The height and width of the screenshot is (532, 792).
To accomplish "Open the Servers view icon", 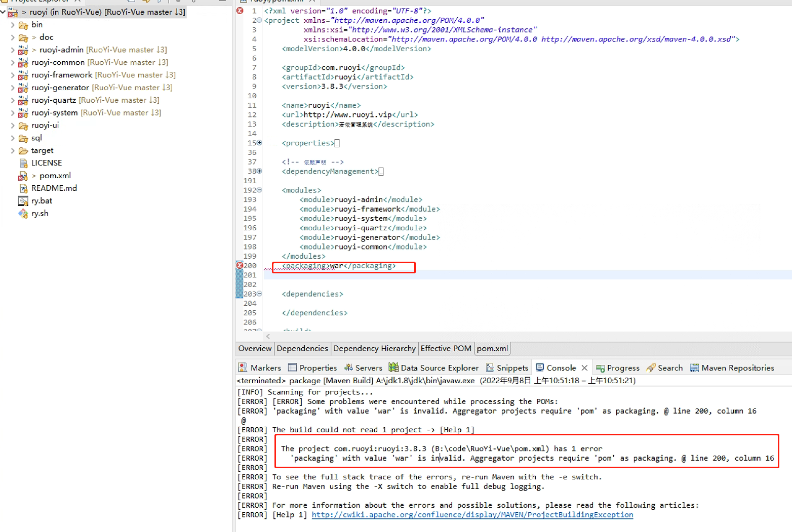I will point(348,367).
